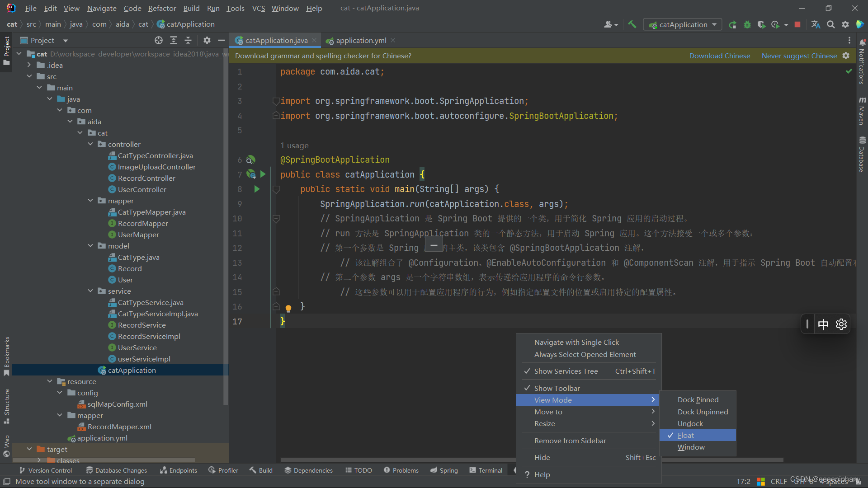Rerun catApplication with the green rerun icon

732,24
